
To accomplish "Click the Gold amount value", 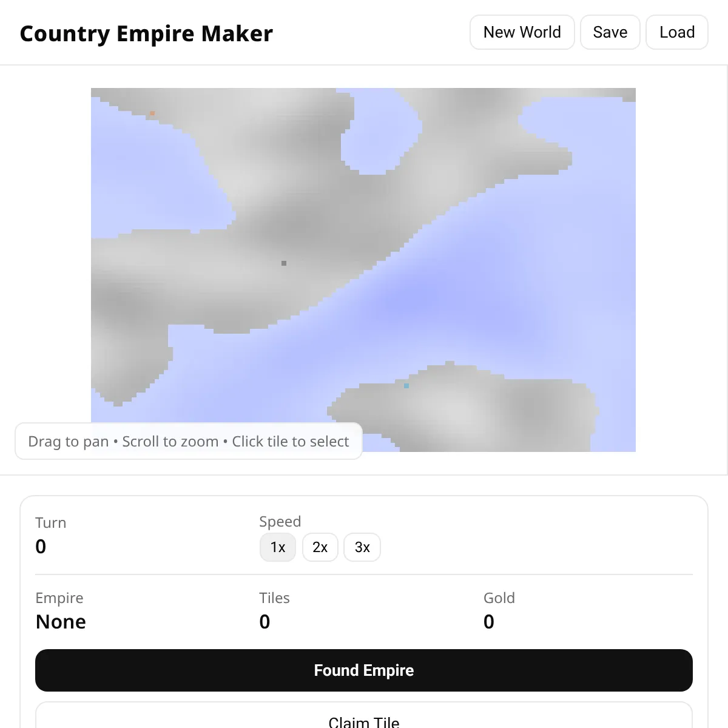I will (x=489, y=622).
